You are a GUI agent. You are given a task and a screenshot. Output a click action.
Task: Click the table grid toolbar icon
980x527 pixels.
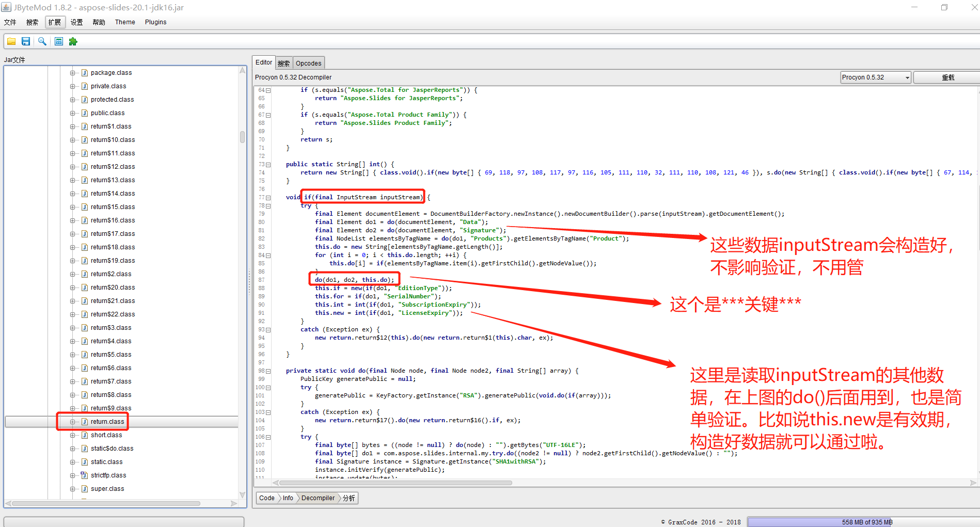coord(59,41)
